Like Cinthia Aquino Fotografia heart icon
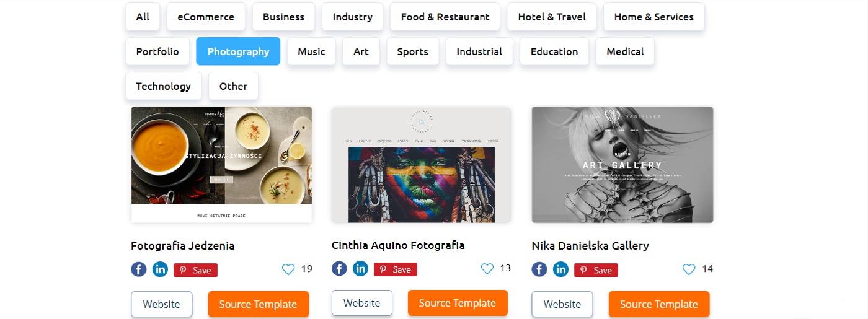This screenshot has width=868, height=319. tap(487, 268)
